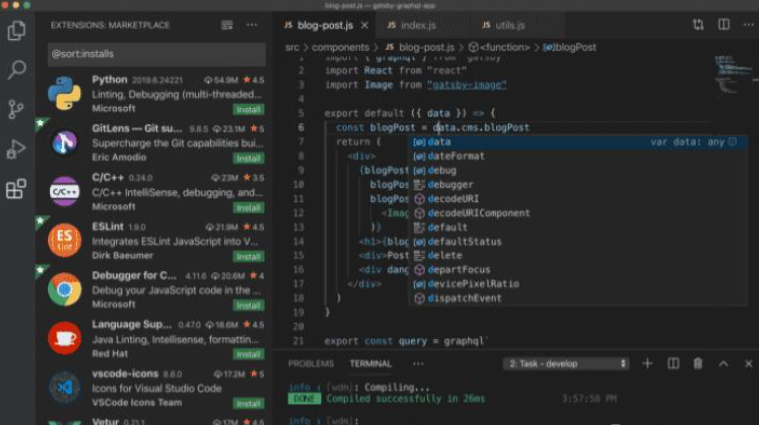Image resolution: width=759 pixels, height=425 pixels.
Task: Install the C/C++ extension
Action: tap(248, 208)
